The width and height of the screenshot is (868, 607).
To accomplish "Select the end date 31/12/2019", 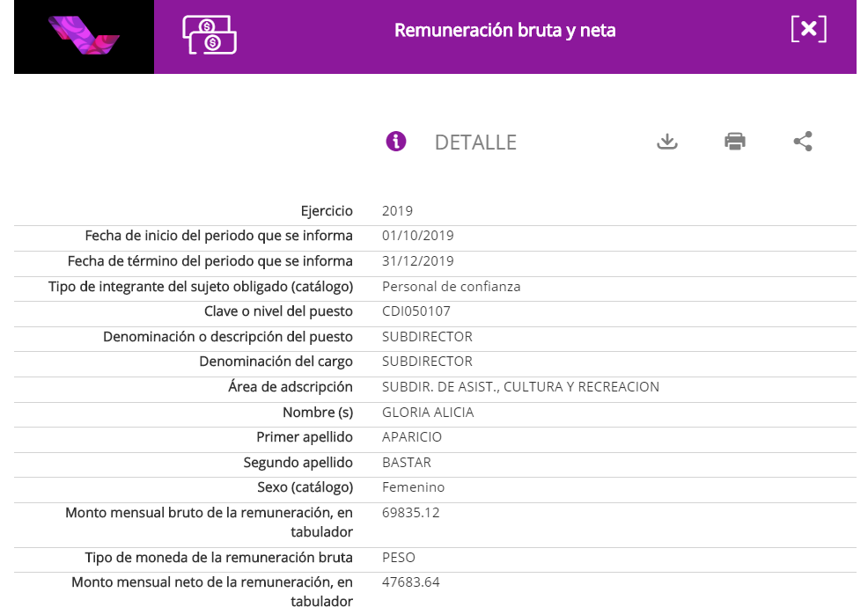I will click(x=418, y=261).
